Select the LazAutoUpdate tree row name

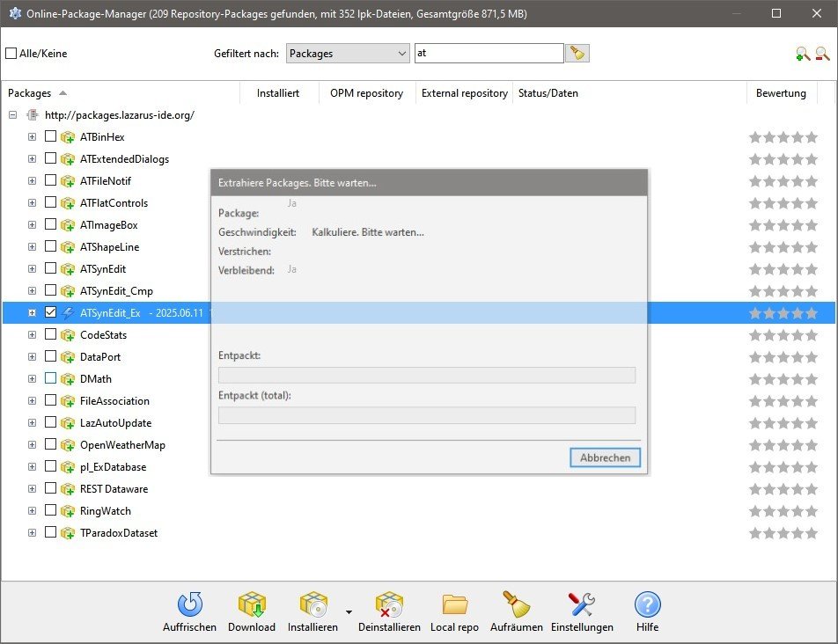coord(116,423)
